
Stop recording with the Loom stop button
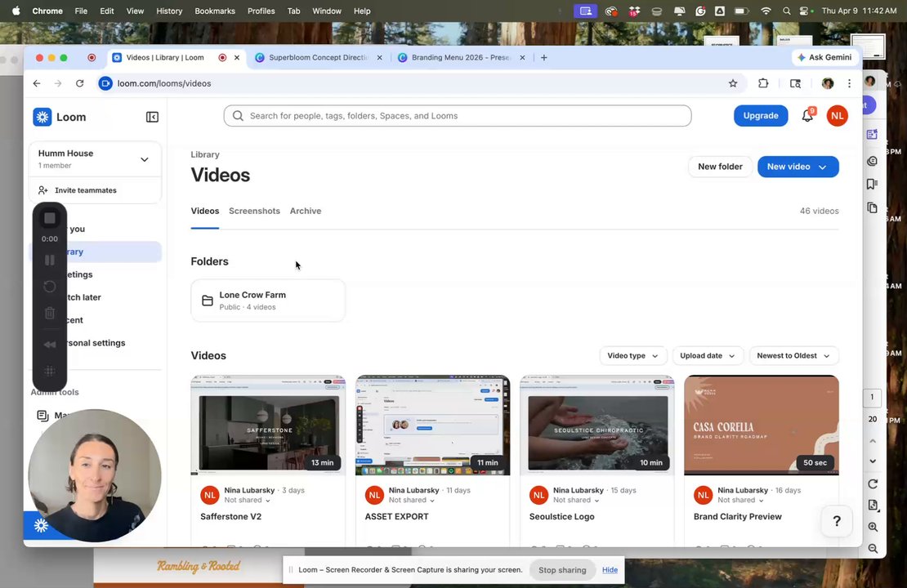coord(50,218)
